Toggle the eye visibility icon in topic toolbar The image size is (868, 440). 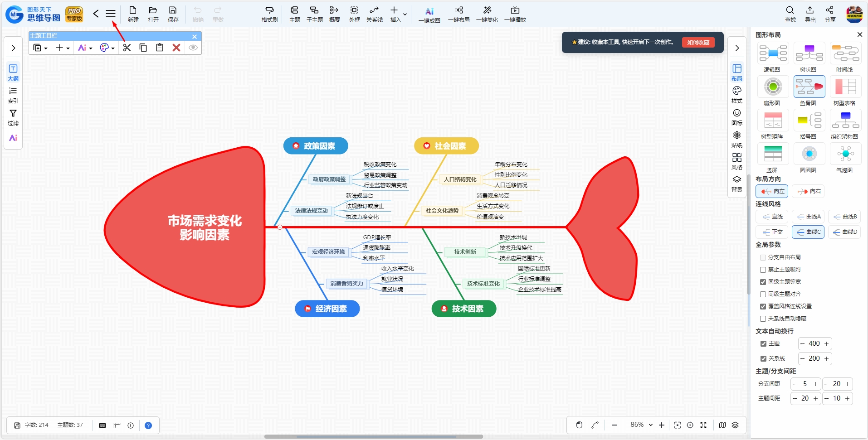193,48
